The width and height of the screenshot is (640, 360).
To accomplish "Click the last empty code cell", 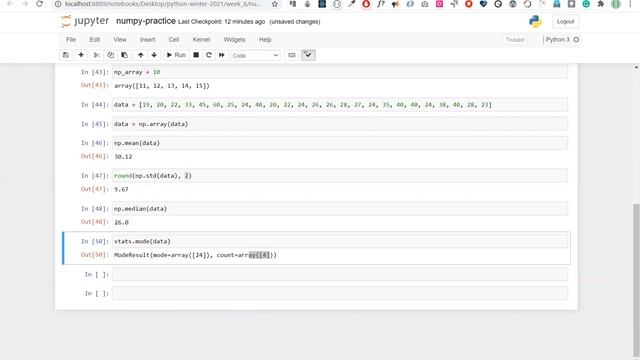I will coord(340,293).
